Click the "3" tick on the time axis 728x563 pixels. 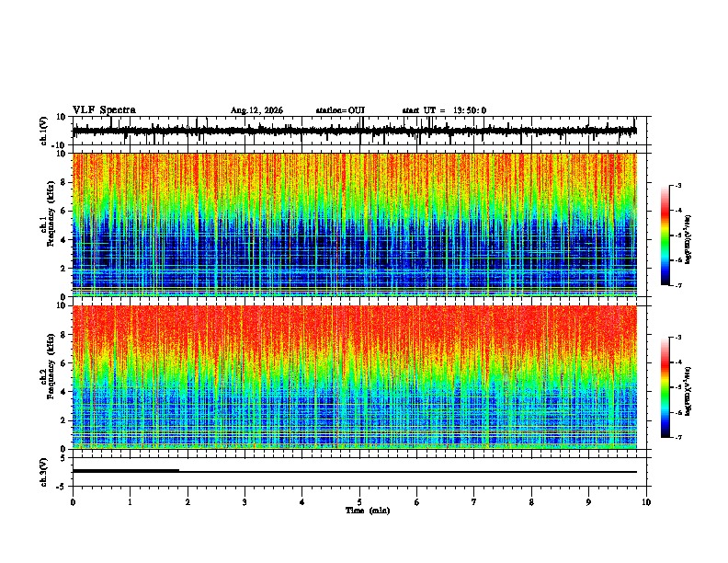tap(245, 502)
